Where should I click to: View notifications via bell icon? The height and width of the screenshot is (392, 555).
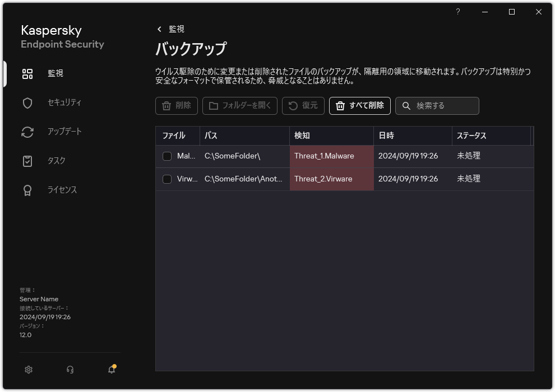click(111, 370)
